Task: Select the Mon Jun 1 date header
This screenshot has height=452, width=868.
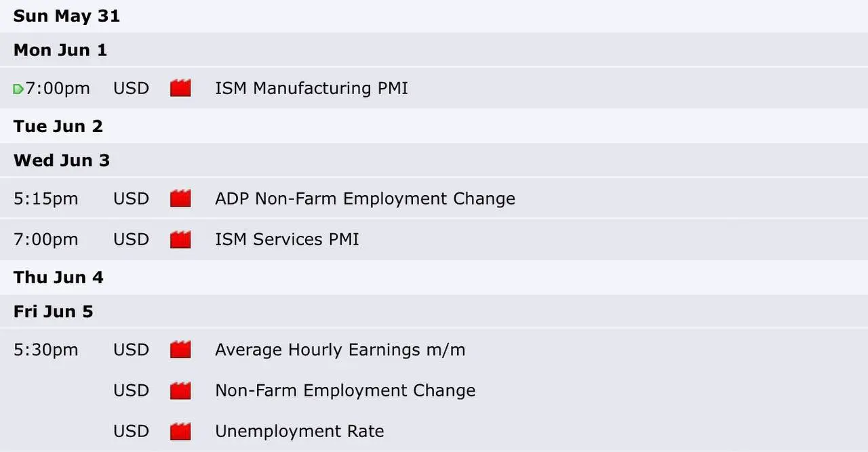Action: [60, 50]
